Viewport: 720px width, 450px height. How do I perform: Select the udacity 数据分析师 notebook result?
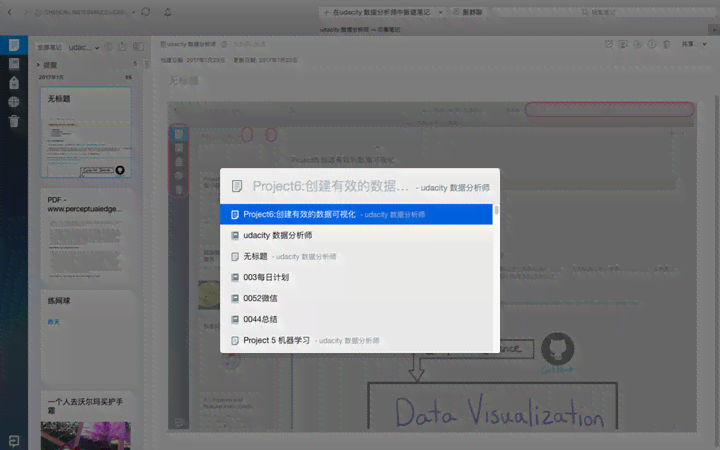point(356,236)
